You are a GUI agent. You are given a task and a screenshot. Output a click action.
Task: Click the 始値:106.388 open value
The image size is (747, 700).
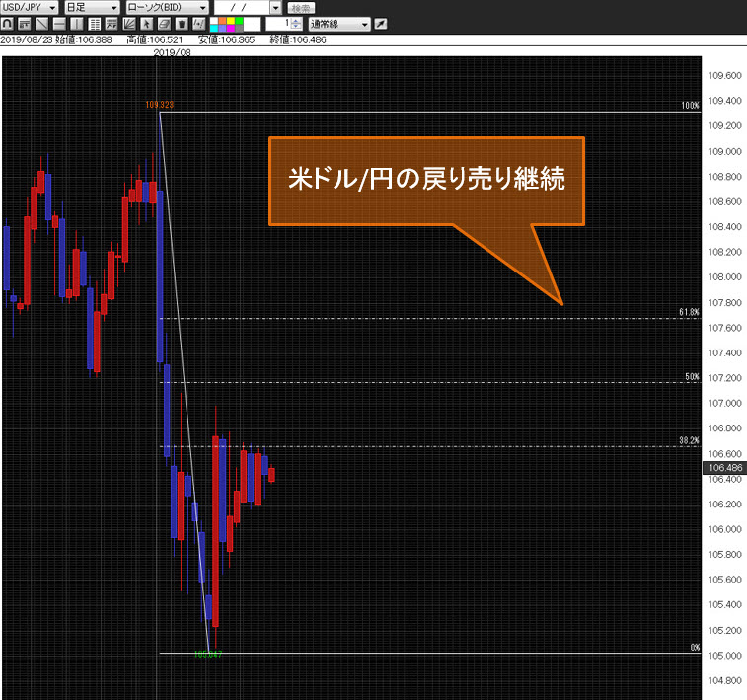(84, 40)
